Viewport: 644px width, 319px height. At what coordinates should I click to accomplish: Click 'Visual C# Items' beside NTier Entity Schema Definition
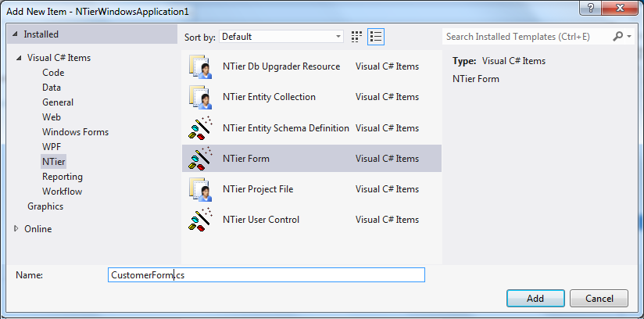click(388, 128)
